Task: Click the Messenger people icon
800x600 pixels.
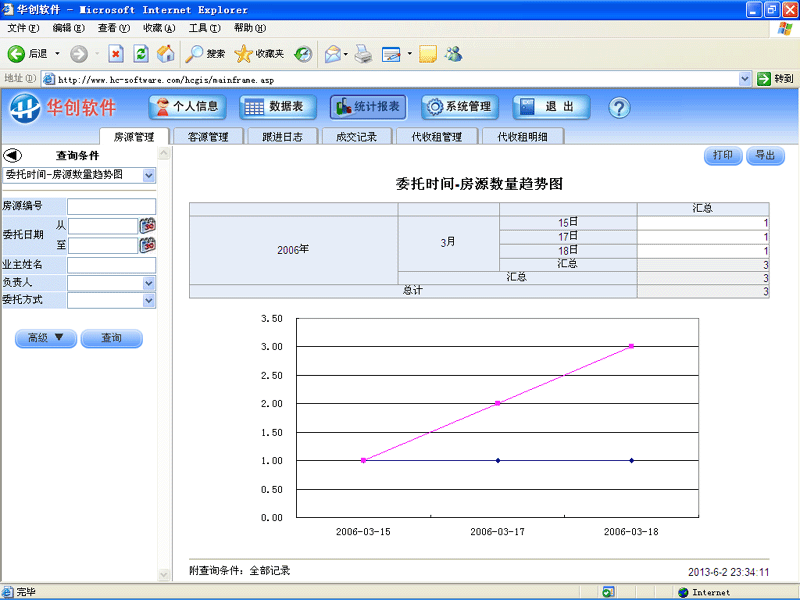Action: [x=453, y=54]
